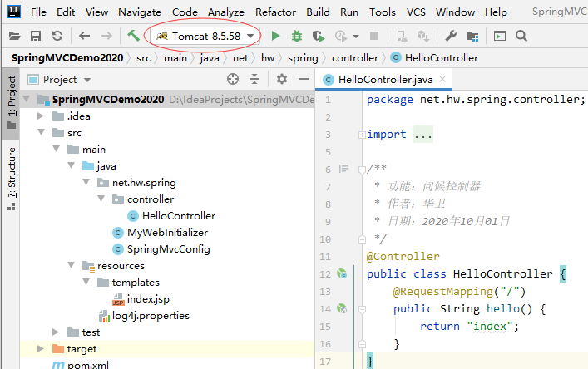The width and height of the screenshot is (588, 369).
Task: Click controller in the breadcrumb bar
Action: [355, 58]
